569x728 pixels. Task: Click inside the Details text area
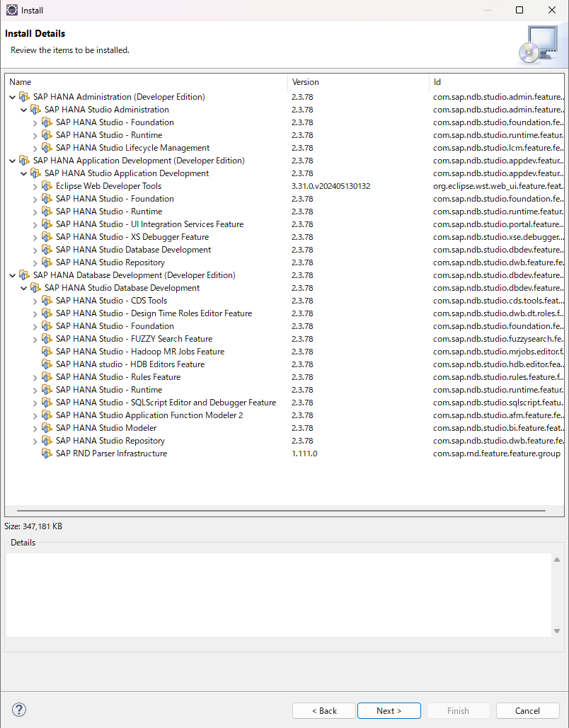279,595
